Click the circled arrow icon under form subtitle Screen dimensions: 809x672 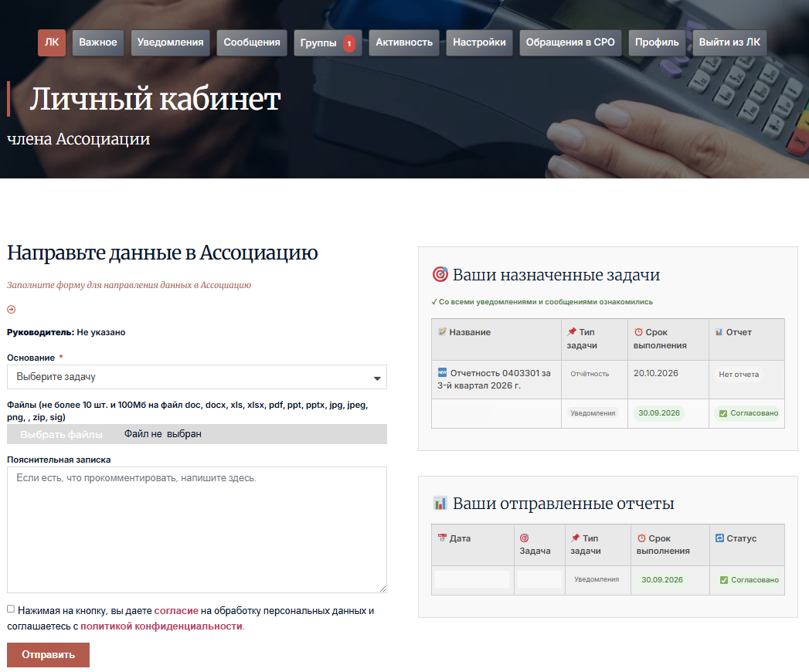tap(12, 310)
